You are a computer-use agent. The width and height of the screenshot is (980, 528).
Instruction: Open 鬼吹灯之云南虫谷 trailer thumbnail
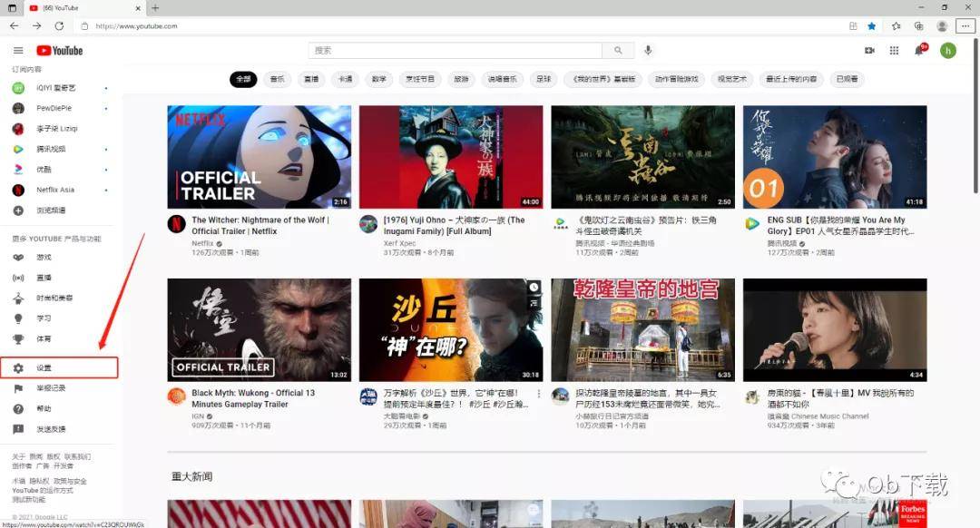[643, 157]
